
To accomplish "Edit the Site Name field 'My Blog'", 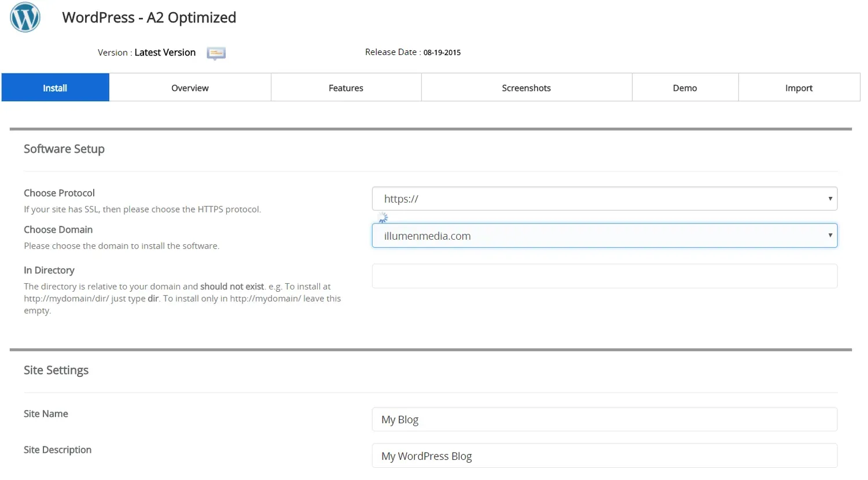I will [x=605, y=420].
